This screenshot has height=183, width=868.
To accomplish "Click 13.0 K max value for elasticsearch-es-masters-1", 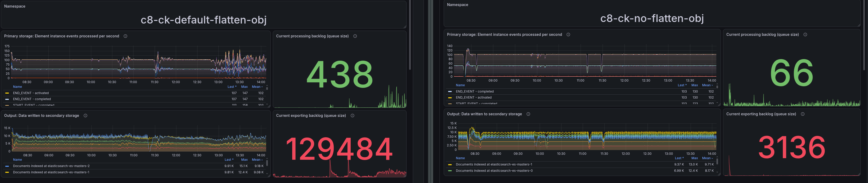I will pos(693,164).
